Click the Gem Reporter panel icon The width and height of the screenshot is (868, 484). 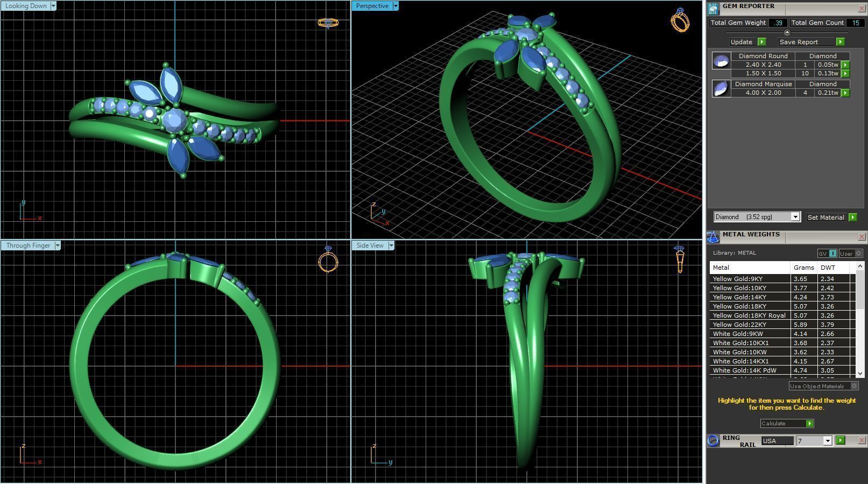tap(713, 9)
